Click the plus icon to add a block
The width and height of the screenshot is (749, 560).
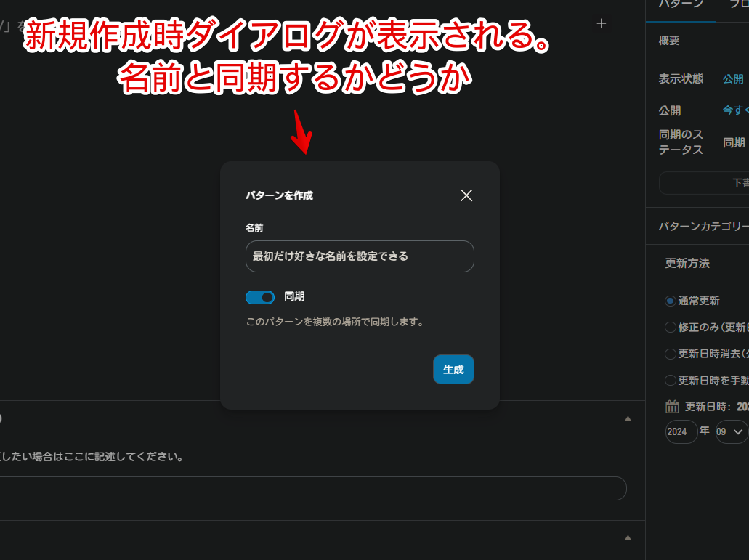(x=602, y=23)
